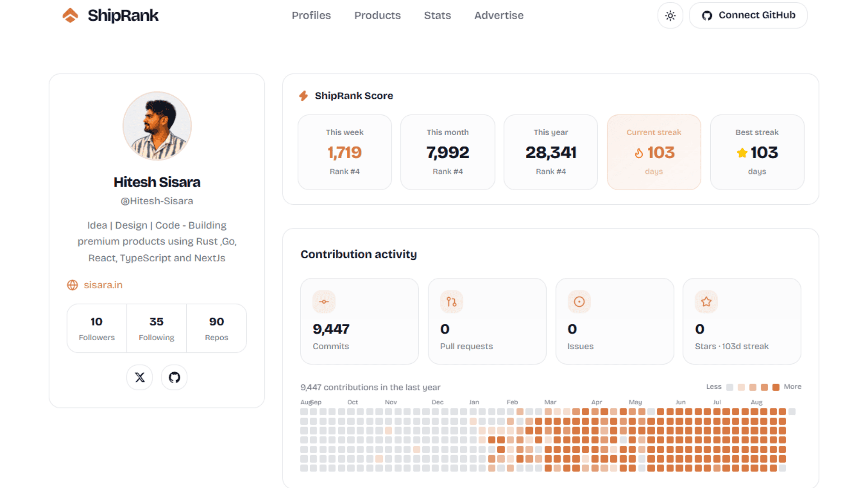The image size is (868, 488).
Task: Open the Advertise nav item
Action: [x=499, y=15]
